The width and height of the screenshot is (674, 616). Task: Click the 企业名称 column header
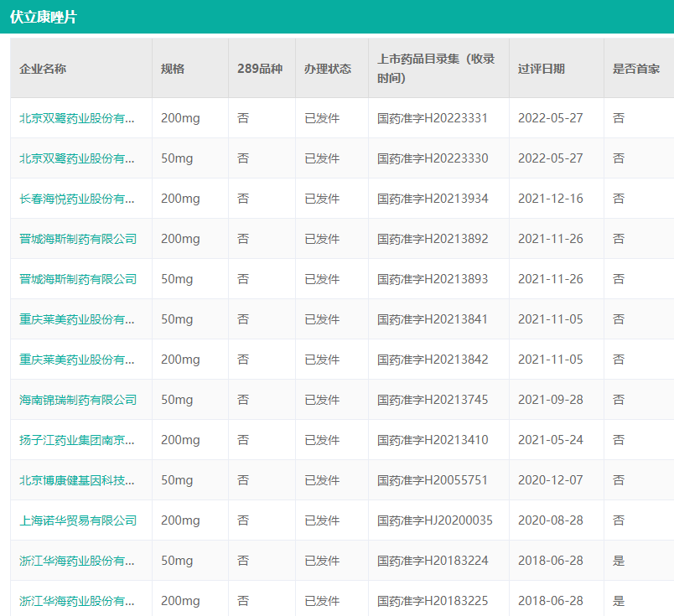[x=43, y=69]
